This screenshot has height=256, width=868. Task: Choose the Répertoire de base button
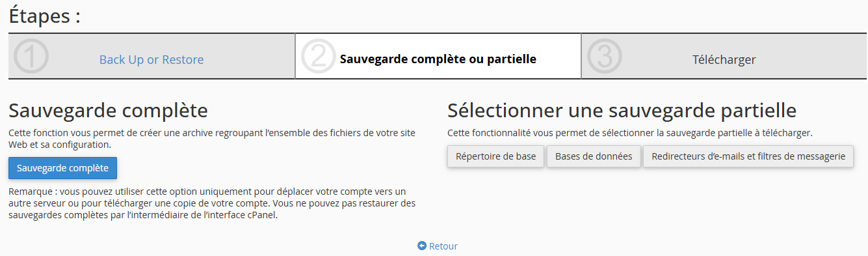(496, 156)
